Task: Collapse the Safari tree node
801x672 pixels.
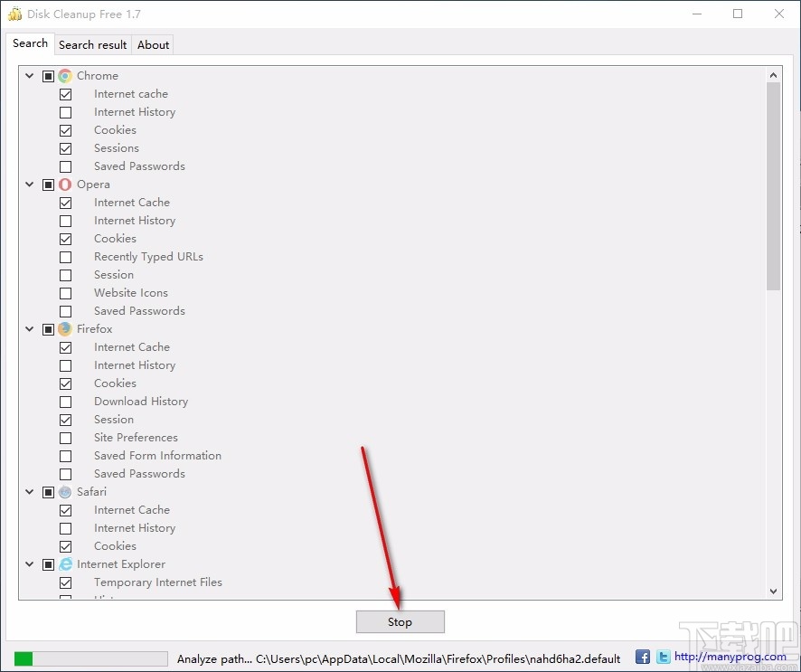Action: click(30, 492)
